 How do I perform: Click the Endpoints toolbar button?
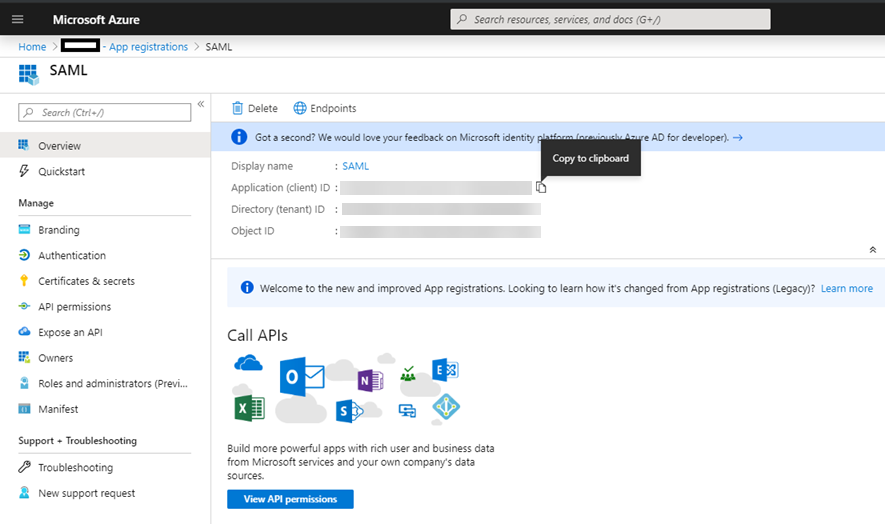coord(325,108)
